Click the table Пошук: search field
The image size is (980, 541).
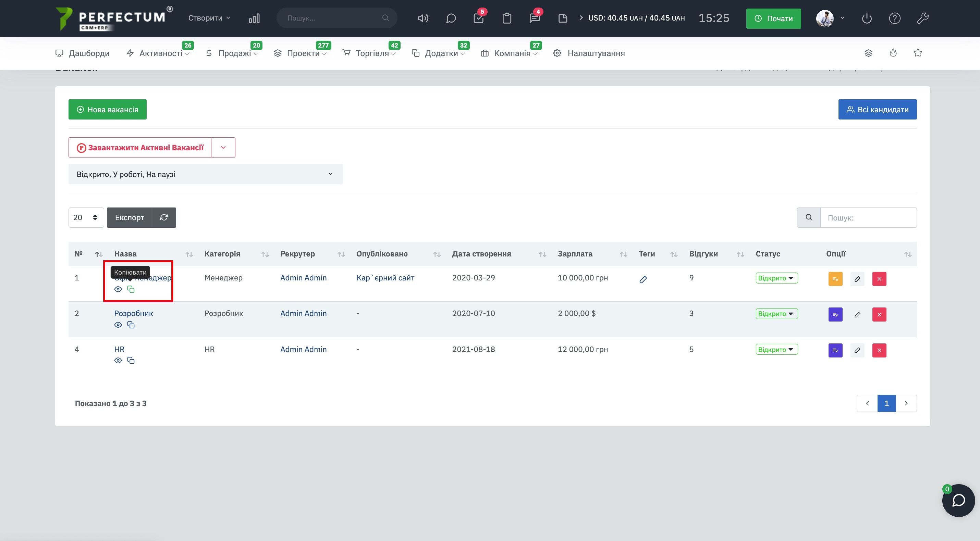coord(868,217)
